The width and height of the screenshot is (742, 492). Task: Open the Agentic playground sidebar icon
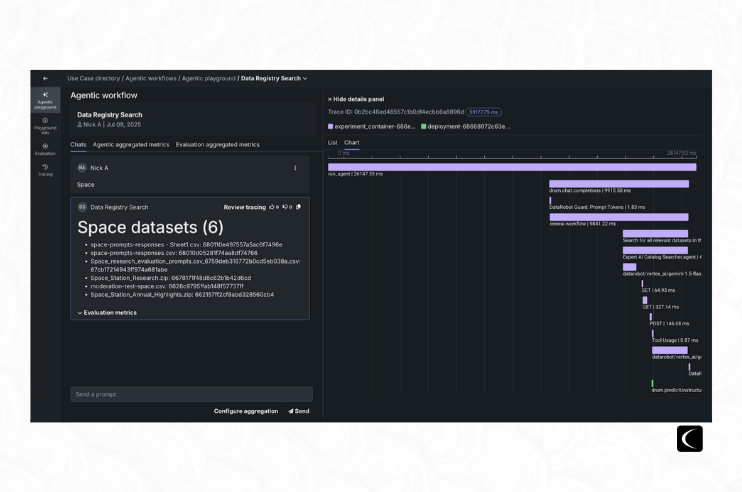pos(45,99)
